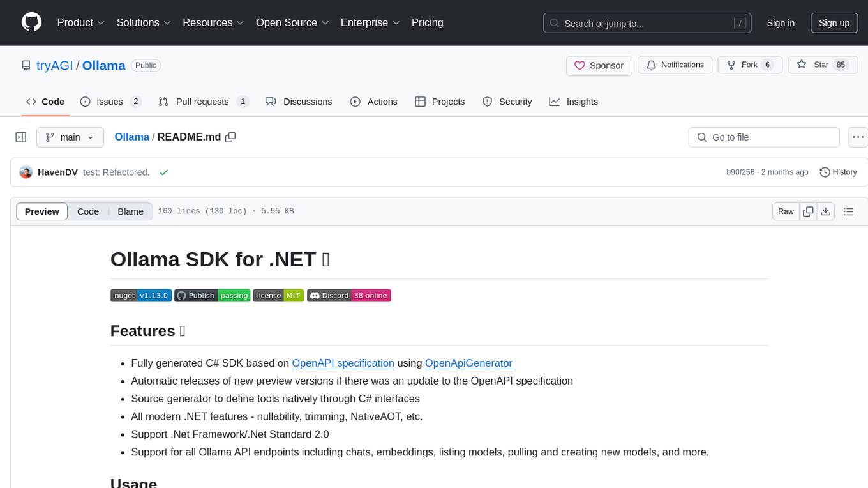Open the Pull requests tab
Image resolution: width=868 pixels, height=488 pixels.
pyautogui.click(x=203, y=102)
